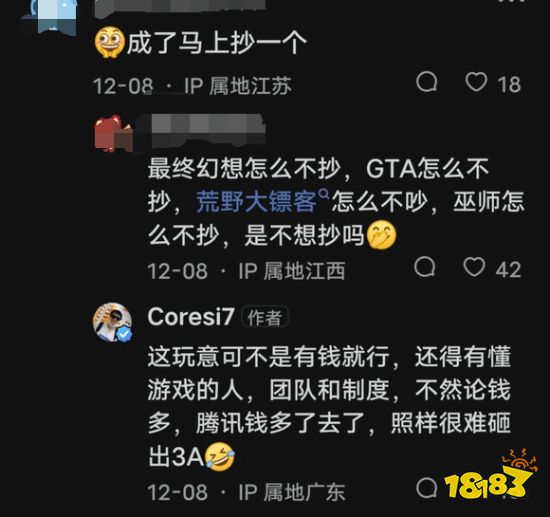Screen dimensions: 550x517
Task: Tap the 作者 author badge
Action: tap(265, 317)
